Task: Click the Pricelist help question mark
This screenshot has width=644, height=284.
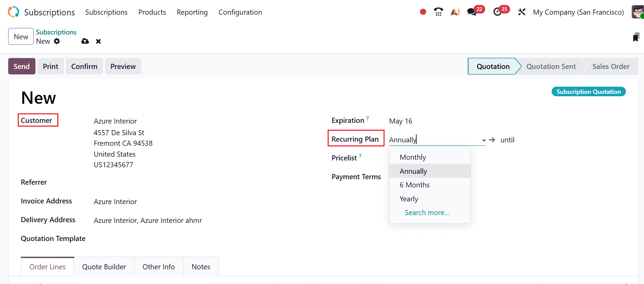Action: [x=360, y=156]
